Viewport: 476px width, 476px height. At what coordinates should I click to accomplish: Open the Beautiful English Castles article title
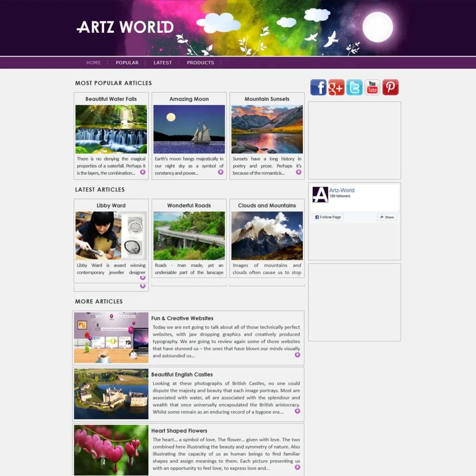[181, 374]
